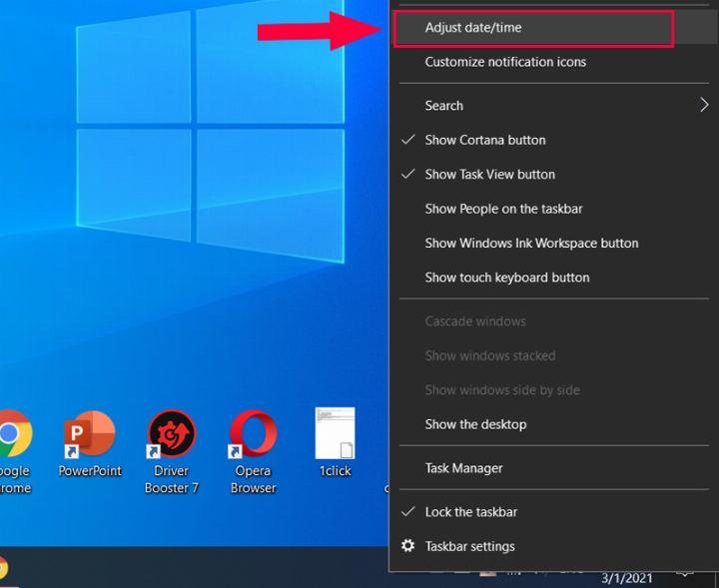The image size is (719, 588).
Task: Enable Show touch keyboard button
Action: point(507,278)
